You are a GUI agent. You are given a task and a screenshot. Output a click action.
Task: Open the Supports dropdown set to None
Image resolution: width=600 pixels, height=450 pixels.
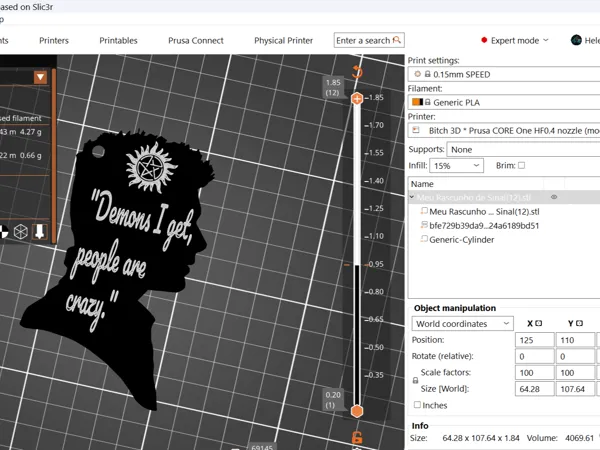[x=523, y=149]
